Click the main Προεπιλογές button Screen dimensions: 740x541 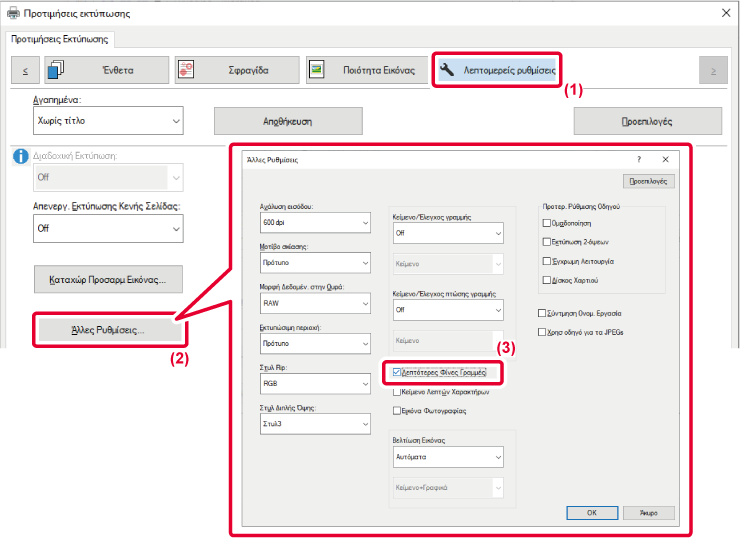pos(647,121)
